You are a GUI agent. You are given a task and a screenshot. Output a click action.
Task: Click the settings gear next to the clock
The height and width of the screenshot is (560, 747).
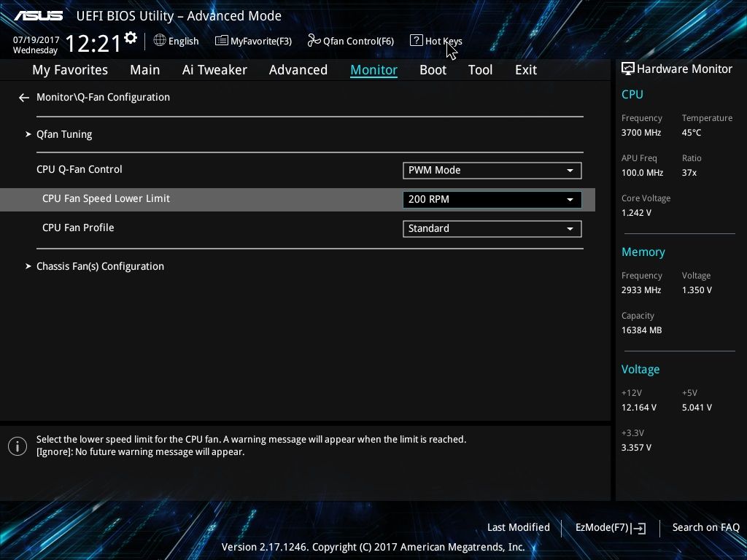pos(131,38)
